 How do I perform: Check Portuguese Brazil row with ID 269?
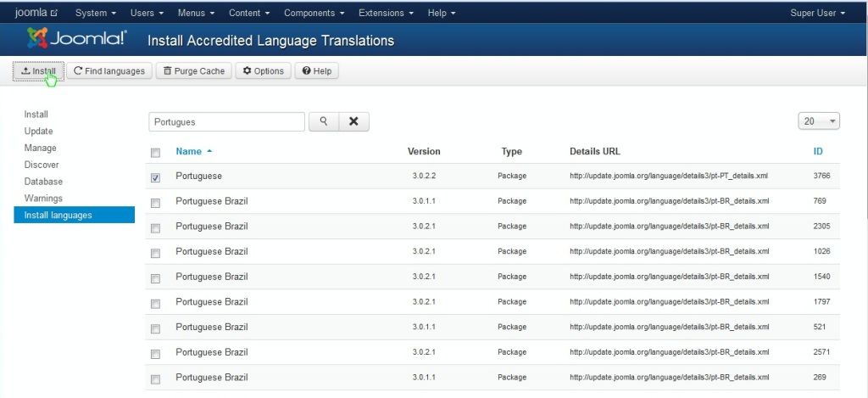tap(156, 379)
